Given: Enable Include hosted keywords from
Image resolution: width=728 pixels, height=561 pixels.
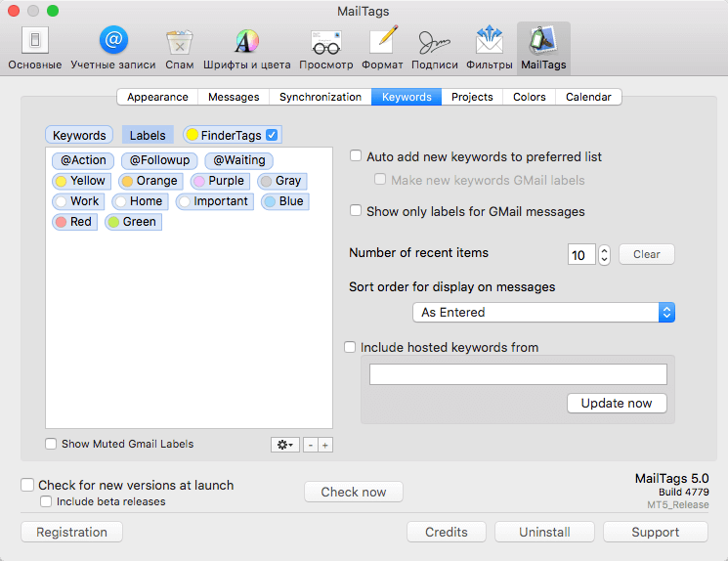Looking at the screenshot, I should (350, 347).
